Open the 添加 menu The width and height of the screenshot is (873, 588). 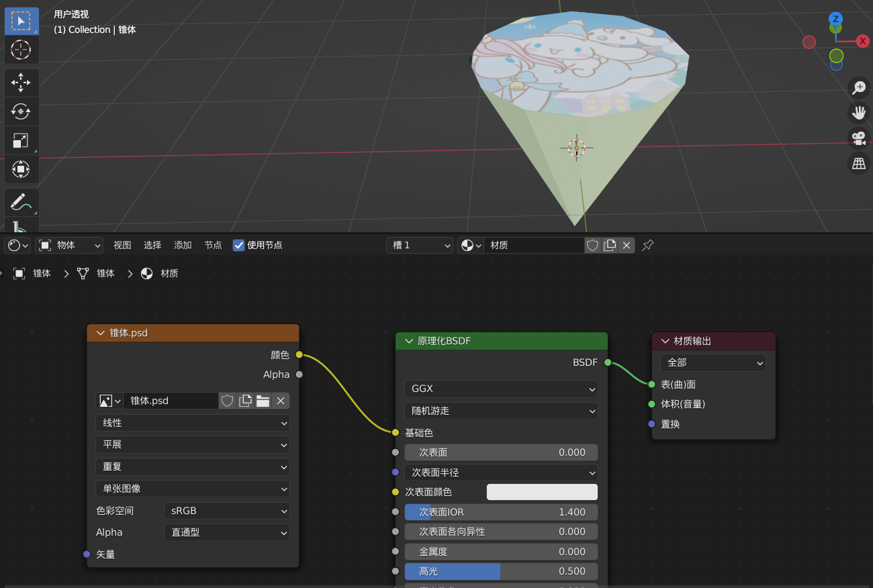click(x=183, y=245)
